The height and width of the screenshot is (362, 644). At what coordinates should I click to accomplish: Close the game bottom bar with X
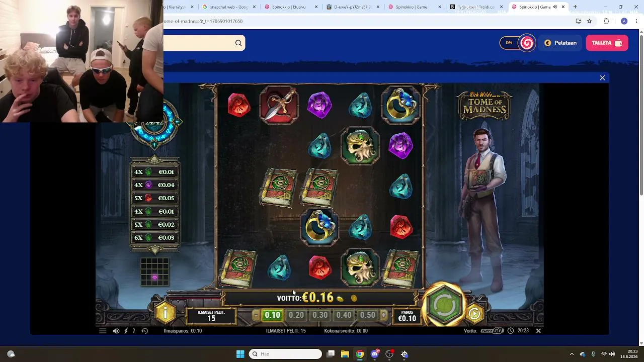click(538, 331)
